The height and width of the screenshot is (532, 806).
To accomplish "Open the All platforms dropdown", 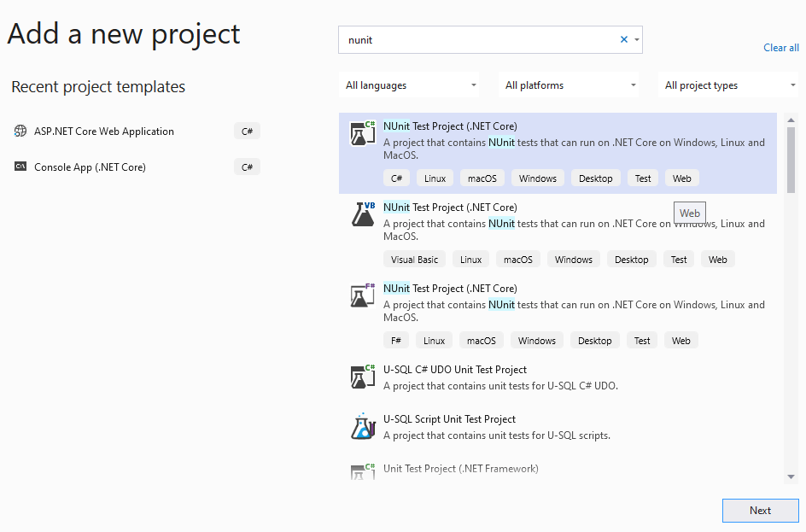I will click(570, 85).
